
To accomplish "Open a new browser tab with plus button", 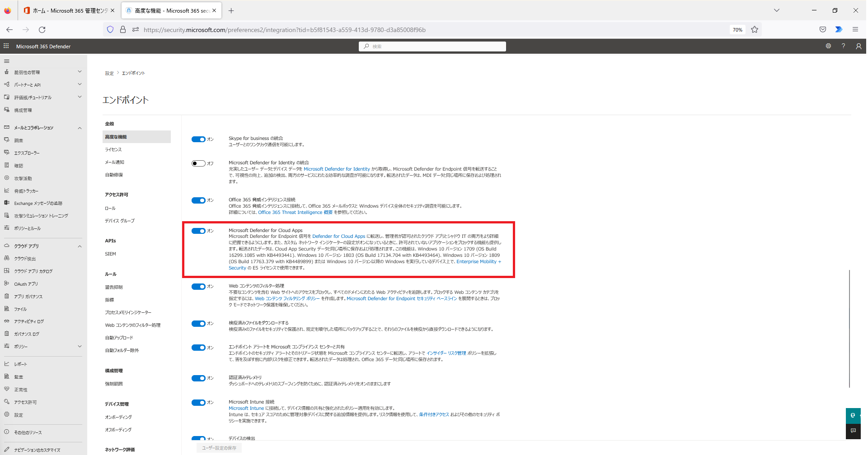I will pyautogui.click(x=231, y=10).
